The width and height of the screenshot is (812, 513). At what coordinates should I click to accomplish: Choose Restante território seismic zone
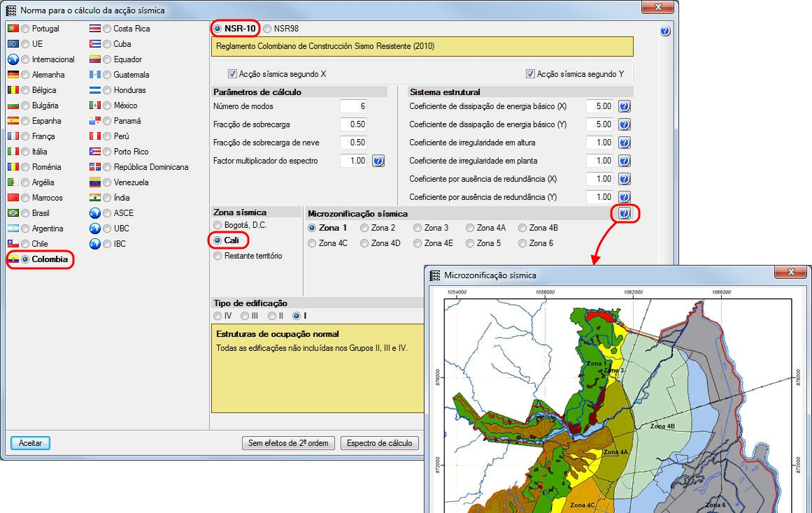click(x=218, y=256)
